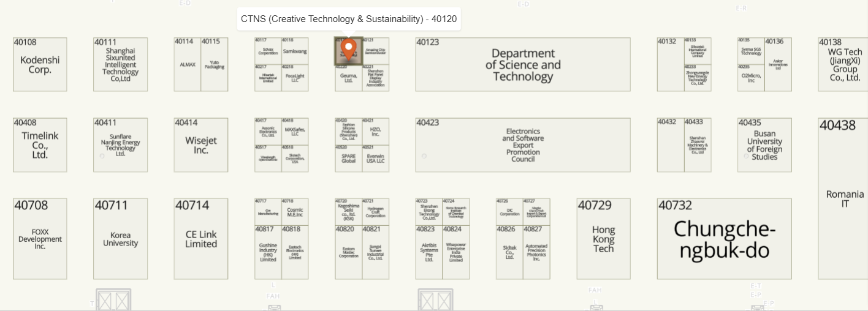
Task: Select DIC Corporation booth 40726
Action: point(509,212)
